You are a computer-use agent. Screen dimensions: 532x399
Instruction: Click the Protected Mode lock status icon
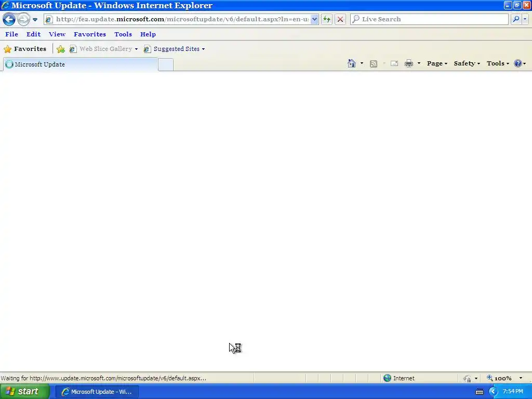[467, 378]
